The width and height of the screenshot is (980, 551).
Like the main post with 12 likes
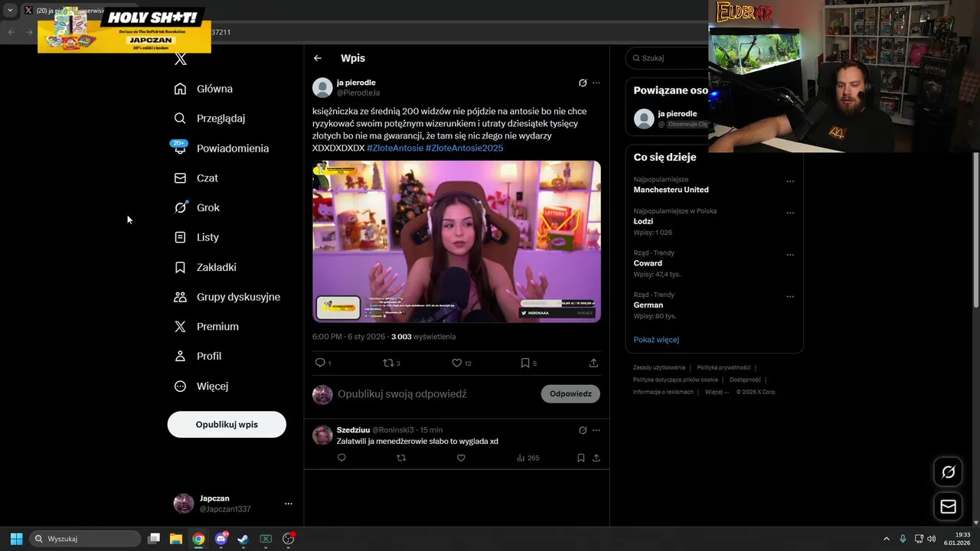(457, 363)
